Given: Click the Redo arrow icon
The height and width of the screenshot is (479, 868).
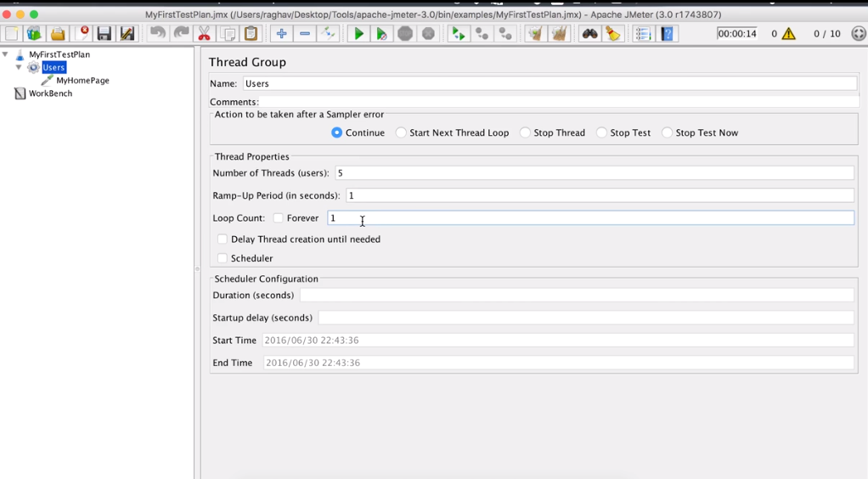Looking at the screenshot, I should pyautogui.click(x=181, y=34).
